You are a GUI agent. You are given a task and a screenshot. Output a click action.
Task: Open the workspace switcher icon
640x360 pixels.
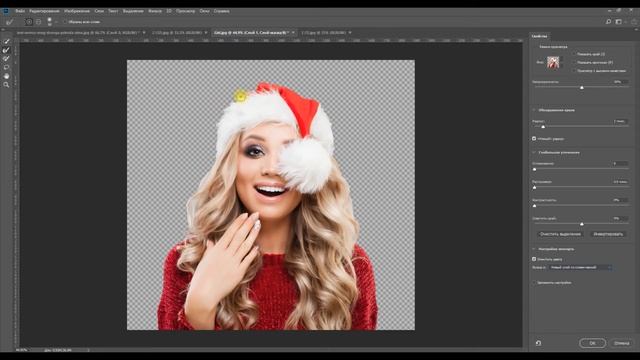(619, 22)
